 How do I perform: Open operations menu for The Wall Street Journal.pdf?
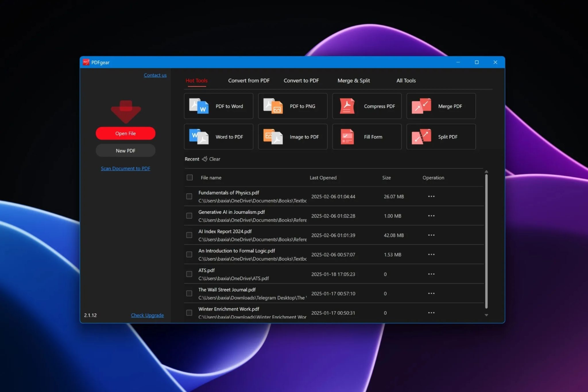click(x=431, y=293)
